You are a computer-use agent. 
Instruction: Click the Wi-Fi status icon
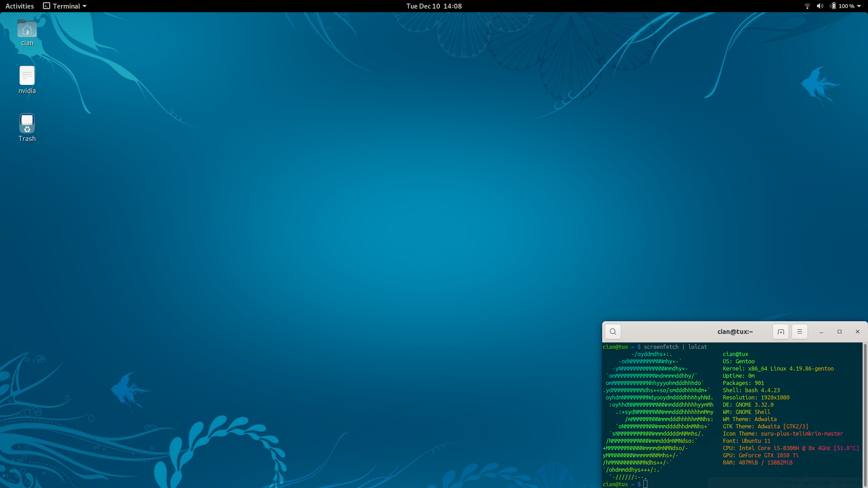(807, 6)
